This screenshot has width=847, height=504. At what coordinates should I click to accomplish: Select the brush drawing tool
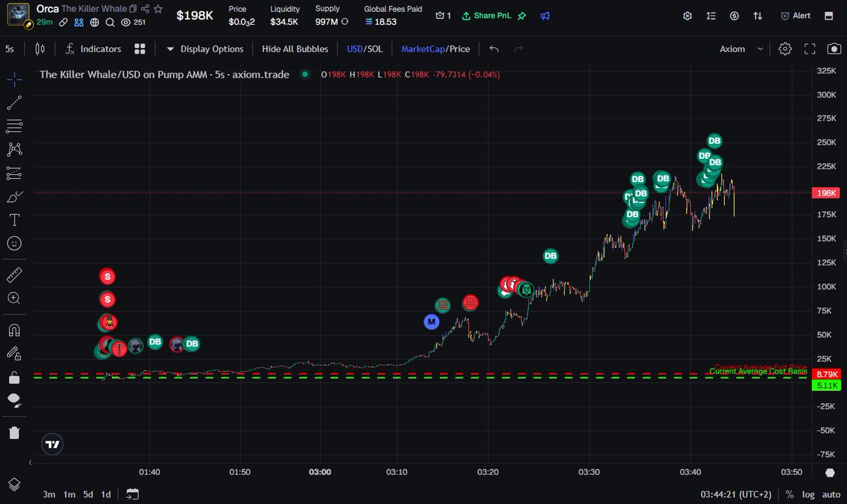13,196
